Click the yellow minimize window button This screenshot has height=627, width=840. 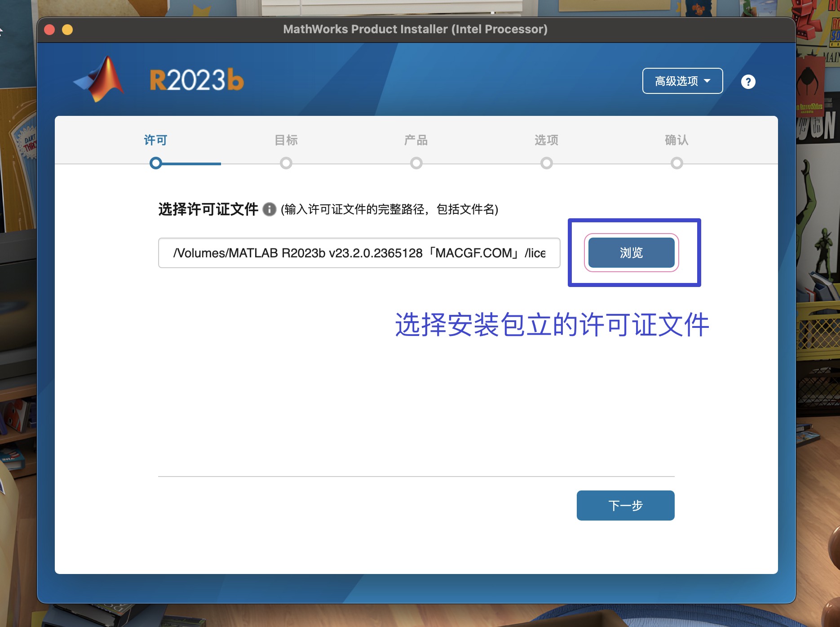click(x=67, y=30)
